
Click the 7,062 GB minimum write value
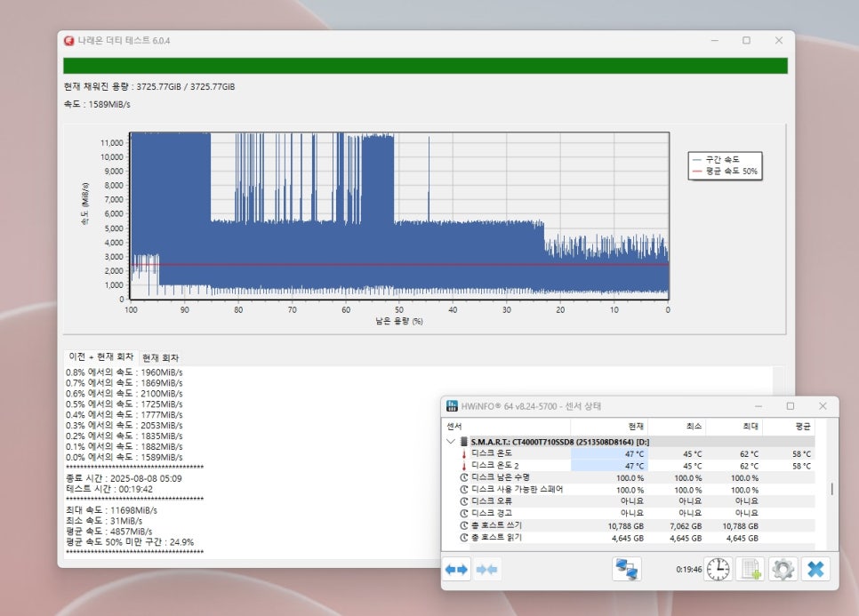[686, 526]
